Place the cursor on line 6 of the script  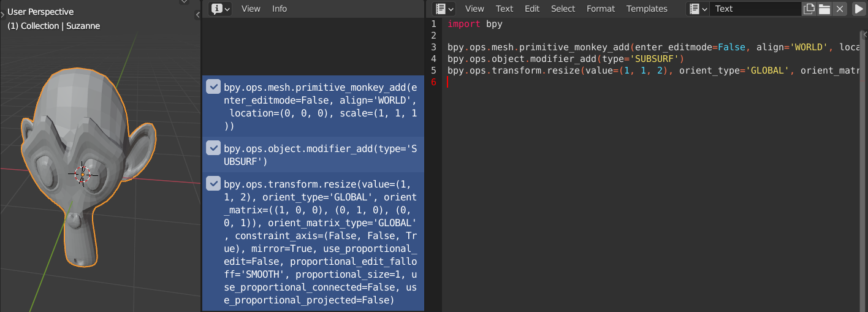pos(650,82)
